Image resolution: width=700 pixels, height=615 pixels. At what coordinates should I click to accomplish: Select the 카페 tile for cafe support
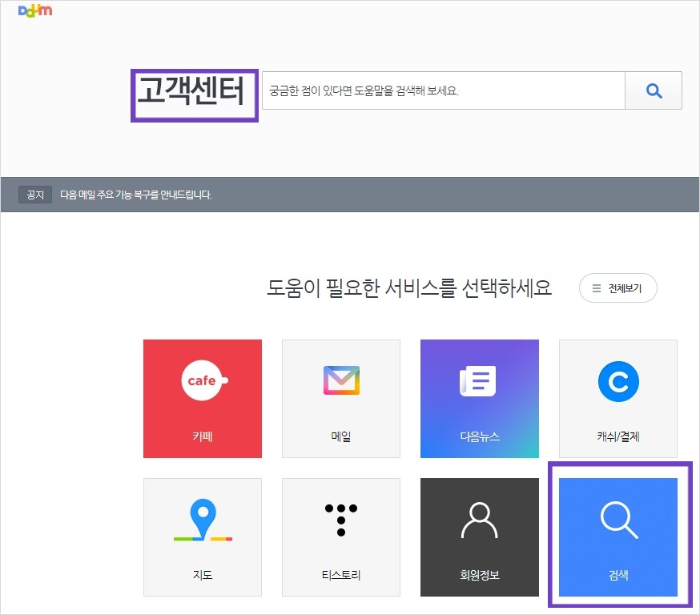tap(202, 398)
